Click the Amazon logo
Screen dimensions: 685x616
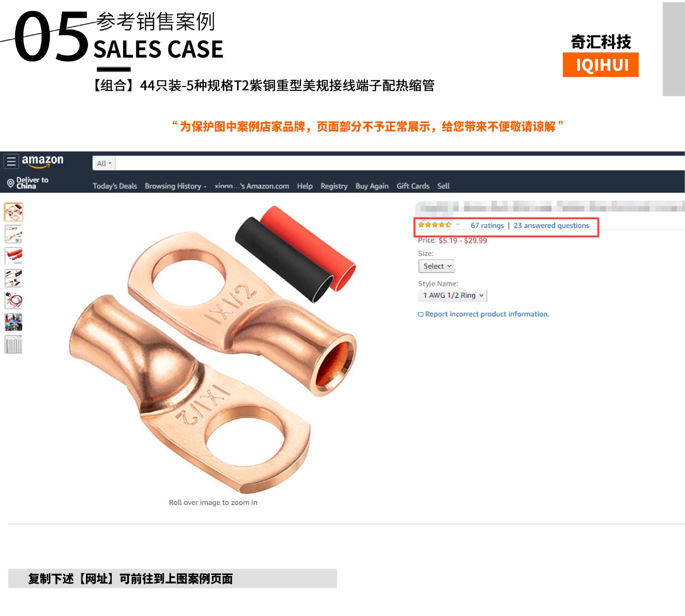pos(42,161)
